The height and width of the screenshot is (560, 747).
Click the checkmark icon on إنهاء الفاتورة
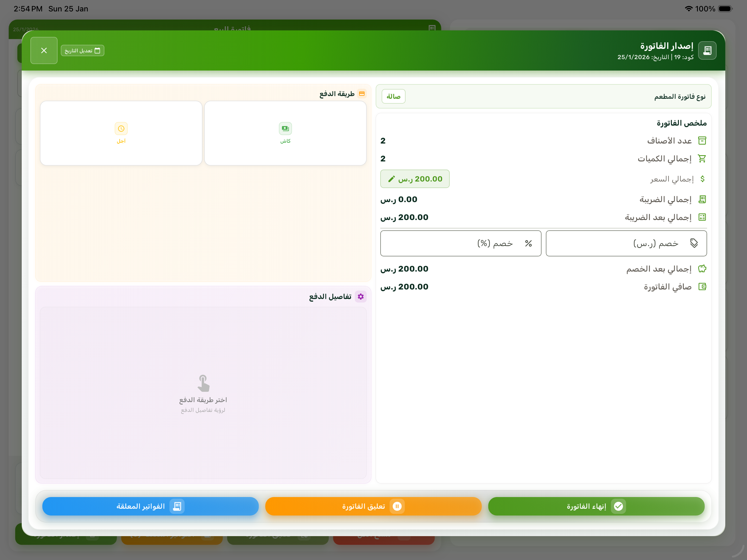619,506
